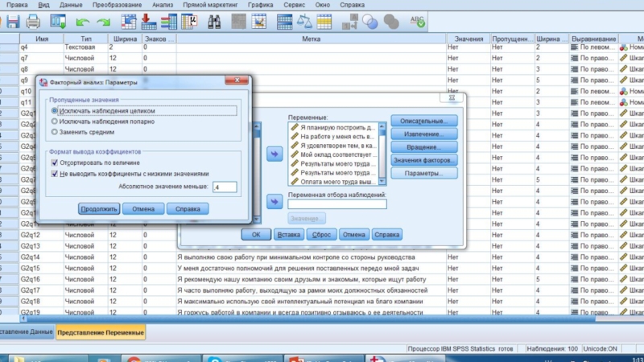The height and width of the screenshot is (362, 644).
Task: Select 'Исключать наблюдения попарно' radio option
Action: pyautogui.click(x=55, y=121)
